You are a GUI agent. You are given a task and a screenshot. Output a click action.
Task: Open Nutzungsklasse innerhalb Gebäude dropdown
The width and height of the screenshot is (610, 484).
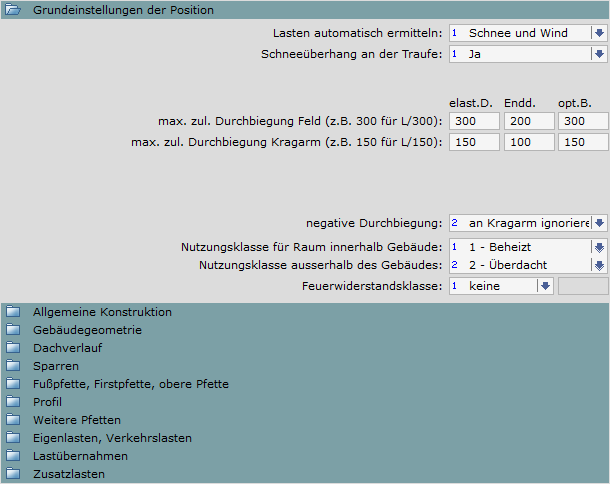[598, 247]
